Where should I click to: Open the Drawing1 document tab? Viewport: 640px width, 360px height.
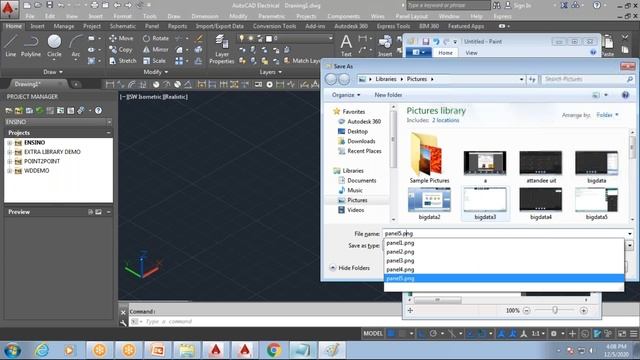coord(28,84)
